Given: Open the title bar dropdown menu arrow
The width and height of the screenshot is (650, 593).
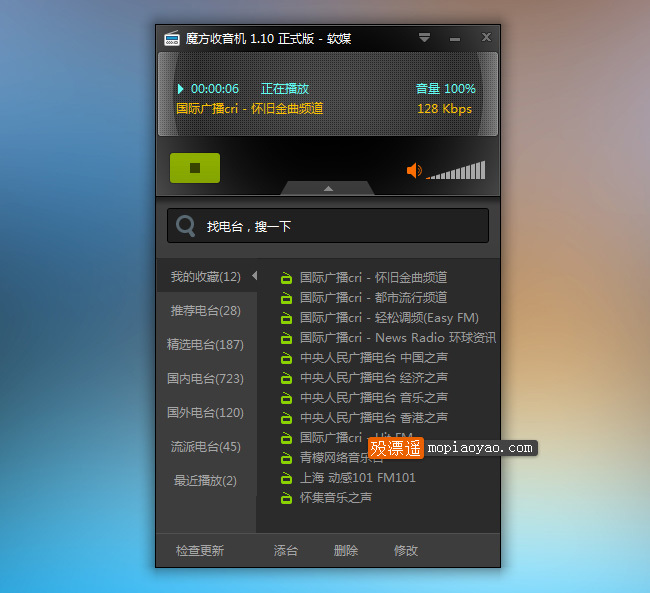Looking at the screenshot, I should click(424, 38).
